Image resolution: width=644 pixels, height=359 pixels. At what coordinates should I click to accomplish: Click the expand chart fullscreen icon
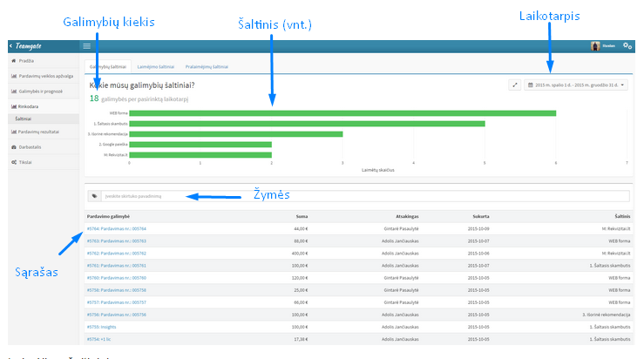(x=515, y=85)
